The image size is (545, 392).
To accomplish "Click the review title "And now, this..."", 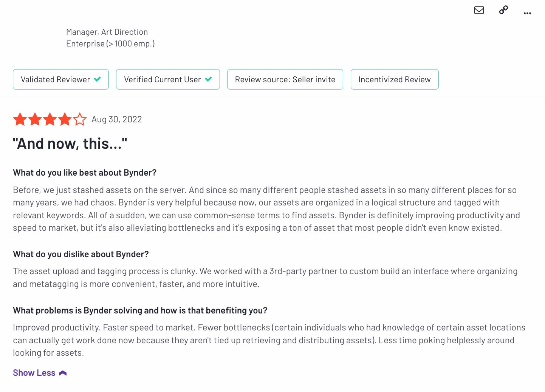I will [x=70, y=144].
